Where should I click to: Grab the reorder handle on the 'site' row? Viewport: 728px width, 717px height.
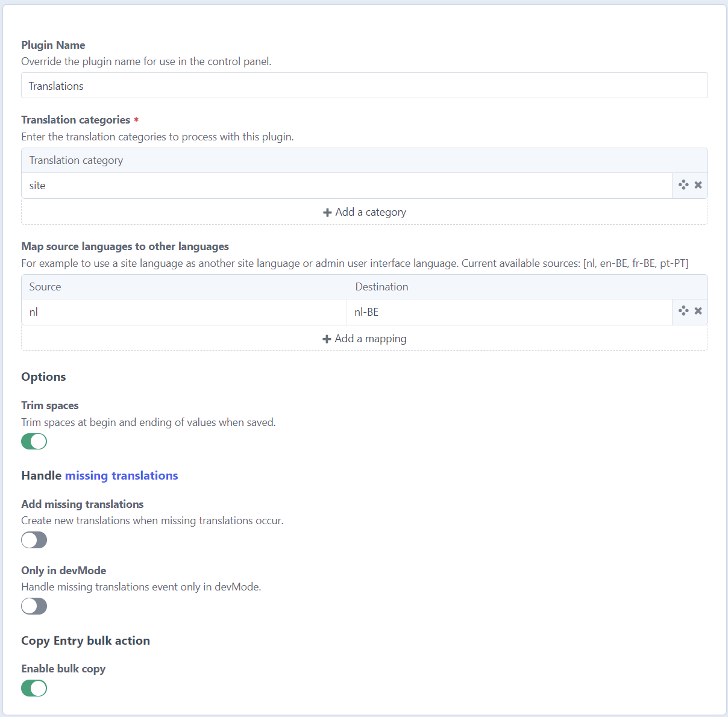coord(683,185)
